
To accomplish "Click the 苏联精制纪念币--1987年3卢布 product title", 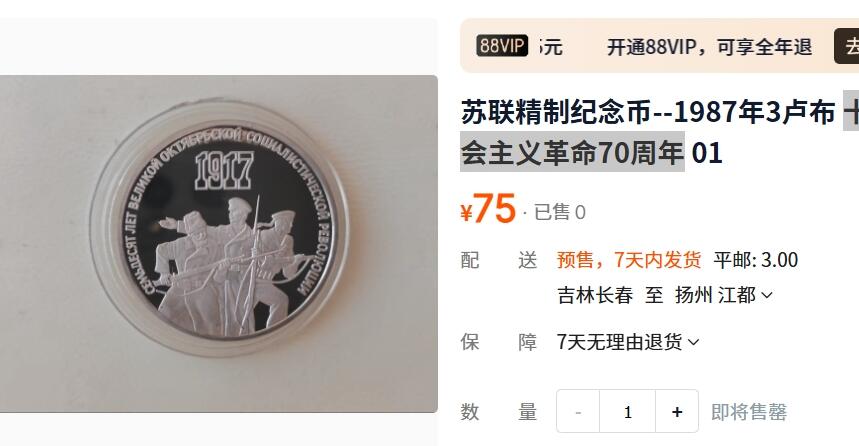I will coord(648,113).
